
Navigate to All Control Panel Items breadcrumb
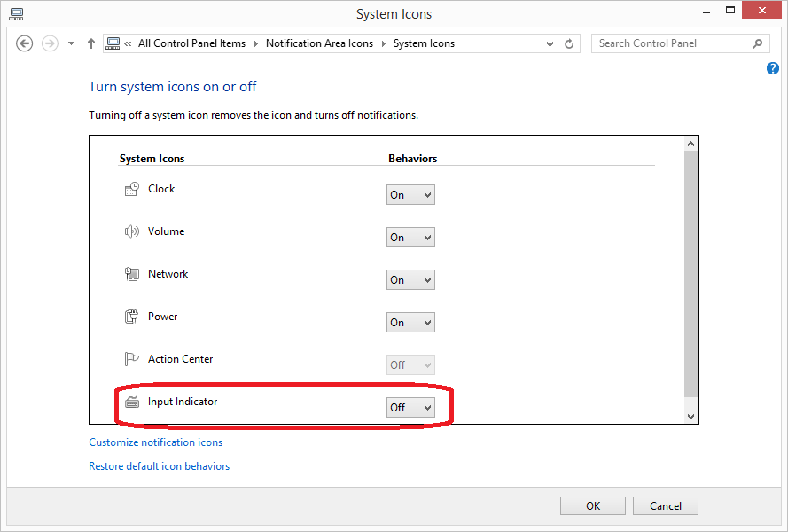(191, 43)
